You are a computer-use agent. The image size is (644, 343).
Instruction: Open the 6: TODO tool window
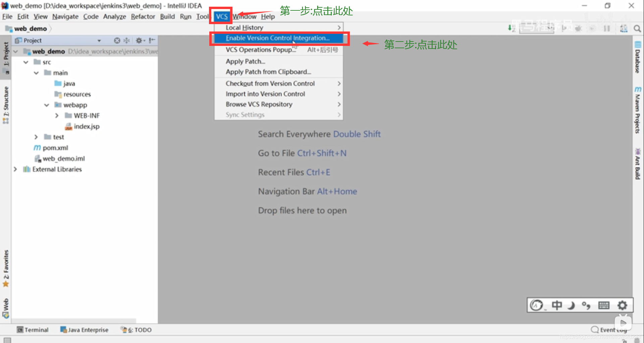(136, 330)
